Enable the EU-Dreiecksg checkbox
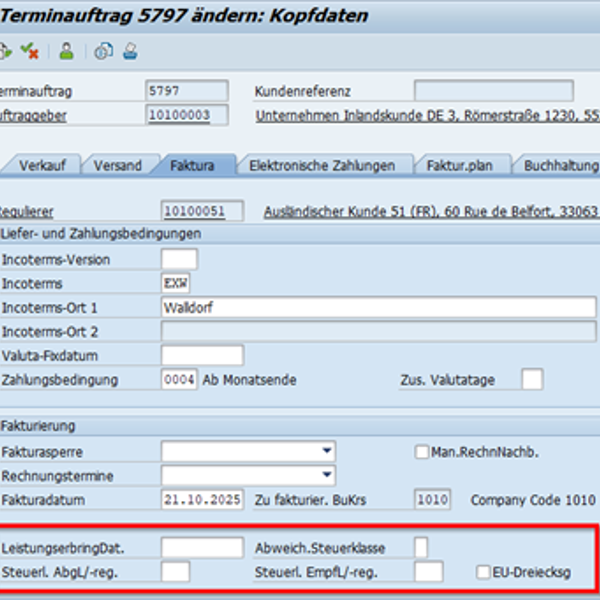The height and width of the screenshot is (600, 600). [483, 572]
